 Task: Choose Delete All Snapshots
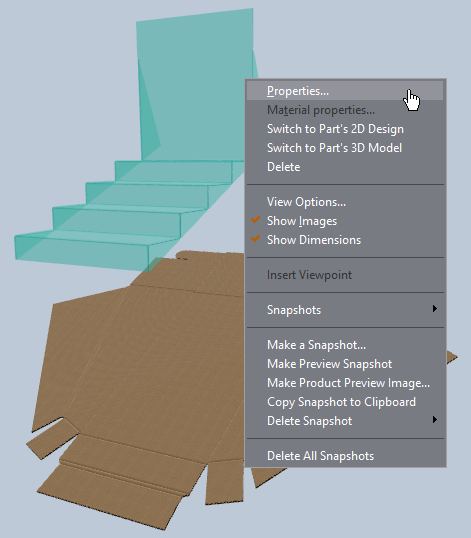coord(345,456)
